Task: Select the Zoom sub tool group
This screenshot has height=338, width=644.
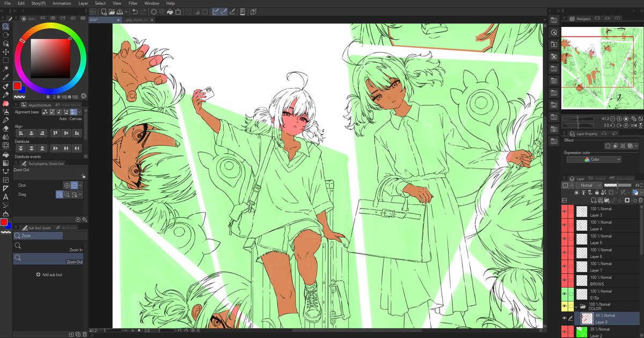Action: (38, 235)
